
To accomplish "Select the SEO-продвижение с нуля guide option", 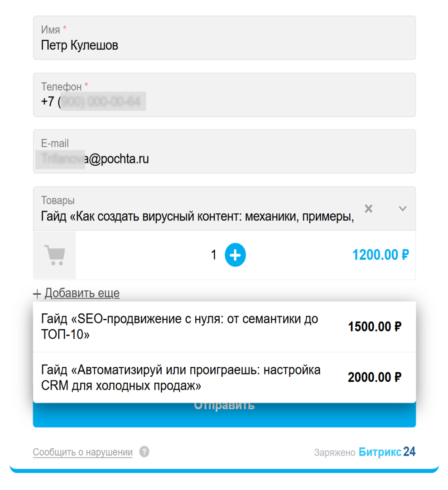I will [225, 327].
